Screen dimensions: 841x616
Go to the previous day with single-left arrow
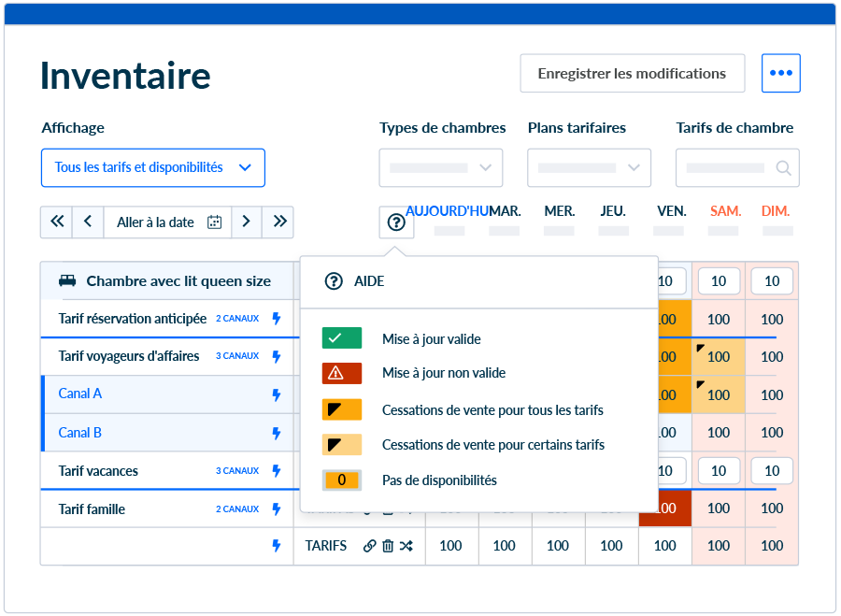(88, 222)
